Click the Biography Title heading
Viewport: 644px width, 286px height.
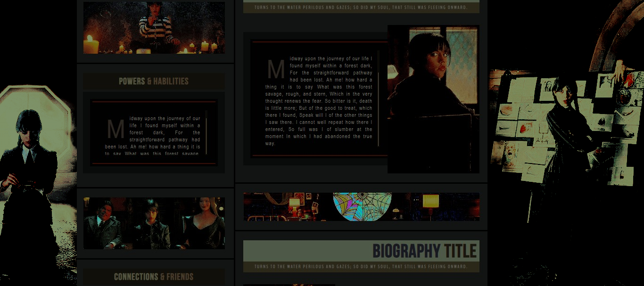point(424,251)
